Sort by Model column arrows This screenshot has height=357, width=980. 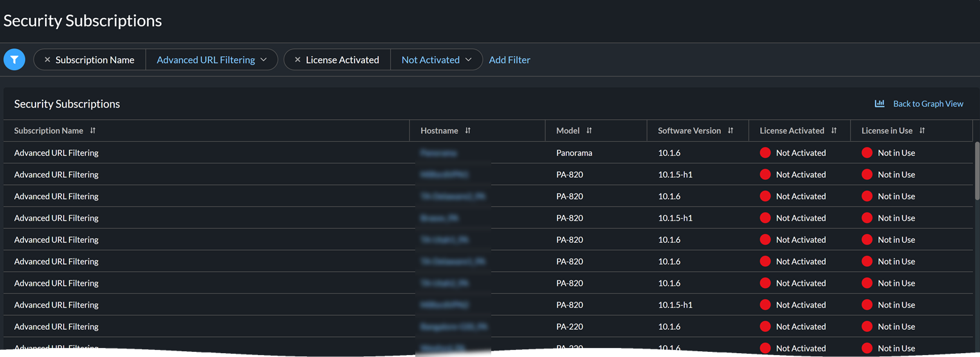(589, 131)
